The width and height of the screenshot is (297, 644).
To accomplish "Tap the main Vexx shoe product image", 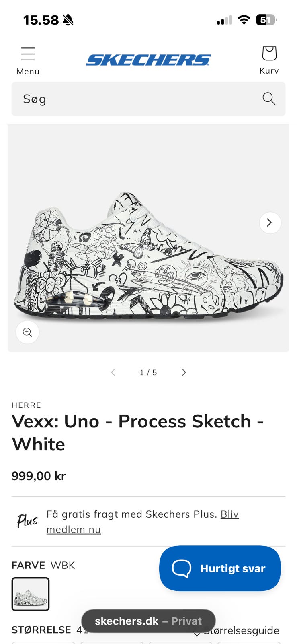I will tap(148, 258).
